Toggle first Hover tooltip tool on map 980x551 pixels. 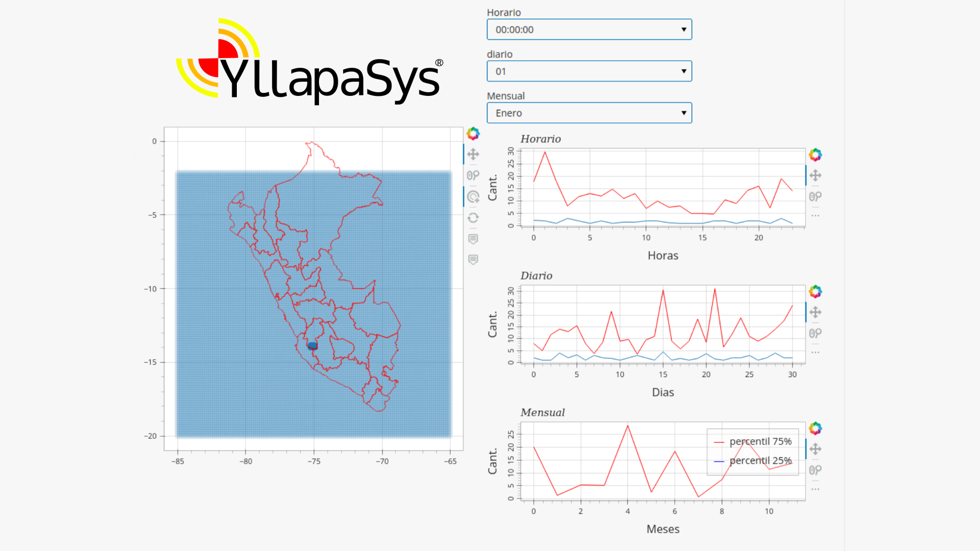tap(473, 239)
